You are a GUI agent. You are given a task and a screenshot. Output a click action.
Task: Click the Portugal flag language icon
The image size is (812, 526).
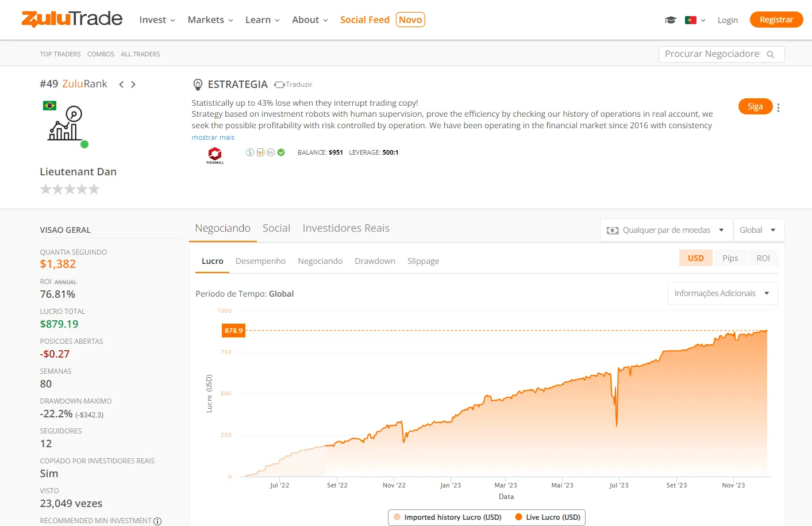click(x=691, y=20)
